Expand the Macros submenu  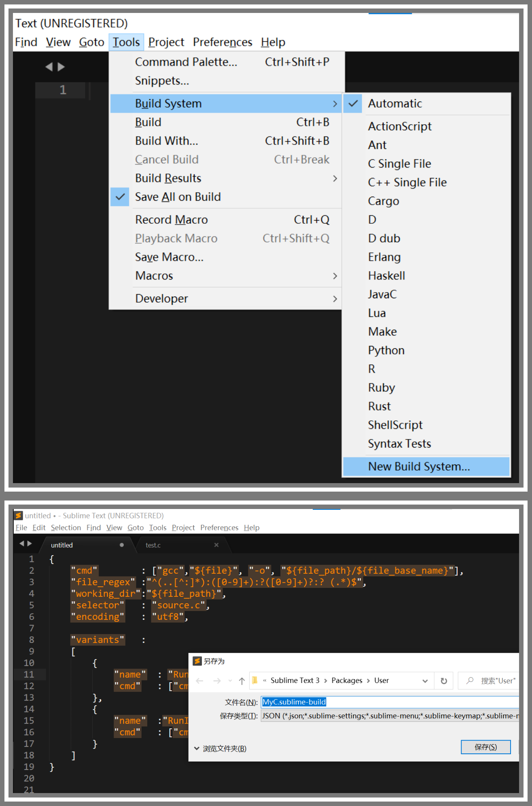coord(226,276)
